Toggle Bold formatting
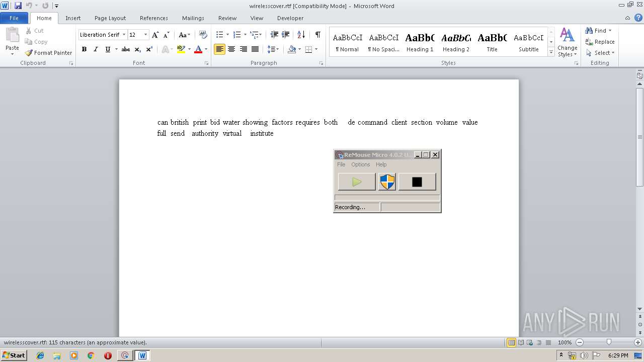 pyautogui.click(x=84, y=49)
